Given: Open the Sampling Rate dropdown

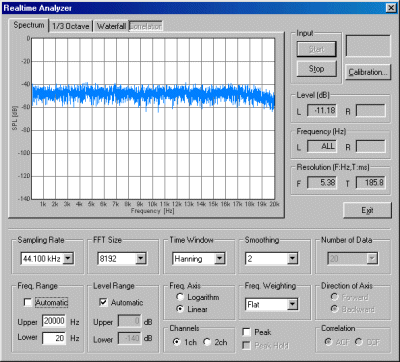Looking at the screenshot, I should [x=68, y=258].
